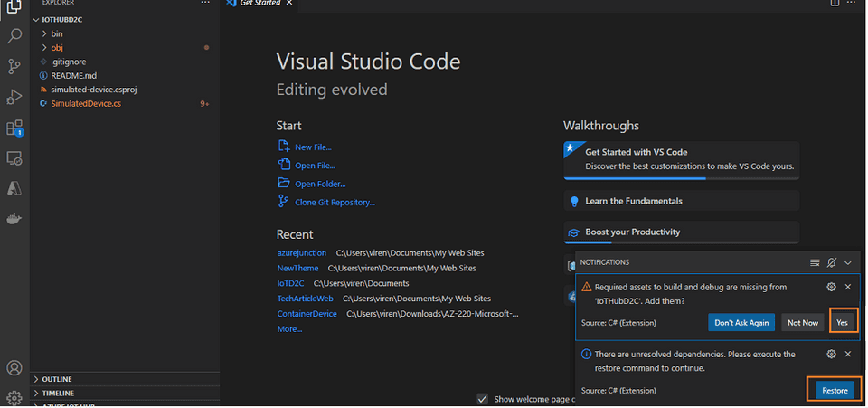Expand the bin folder
This screenshot has height=408, width=868.
[125, 33]
